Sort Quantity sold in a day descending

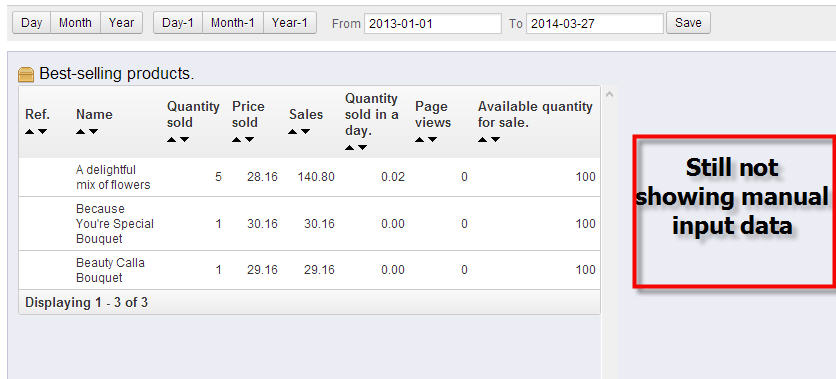coord(363,148)
